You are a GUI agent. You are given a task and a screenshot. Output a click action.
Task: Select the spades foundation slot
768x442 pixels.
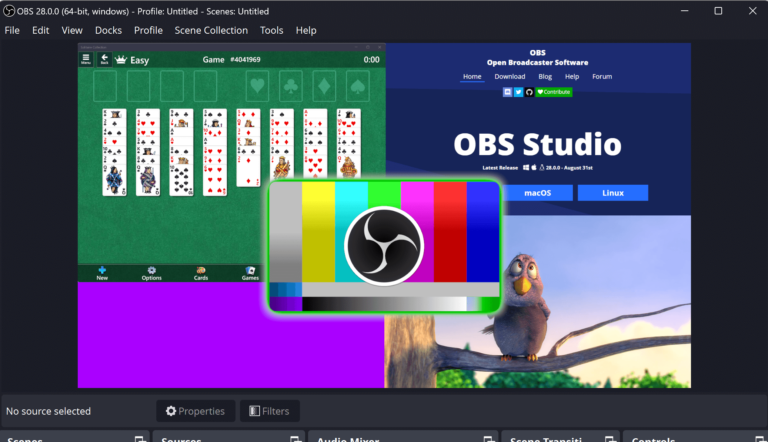(358, 86)
